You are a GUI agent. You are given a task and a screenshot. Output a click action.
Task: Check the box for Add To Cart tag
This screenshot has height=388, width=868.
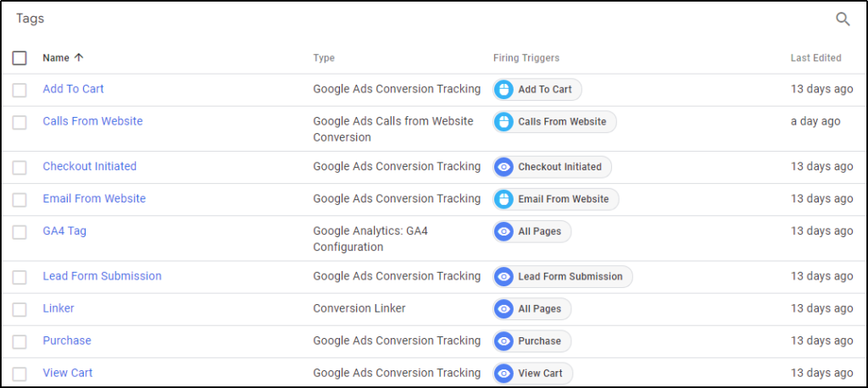coord(19,90)
